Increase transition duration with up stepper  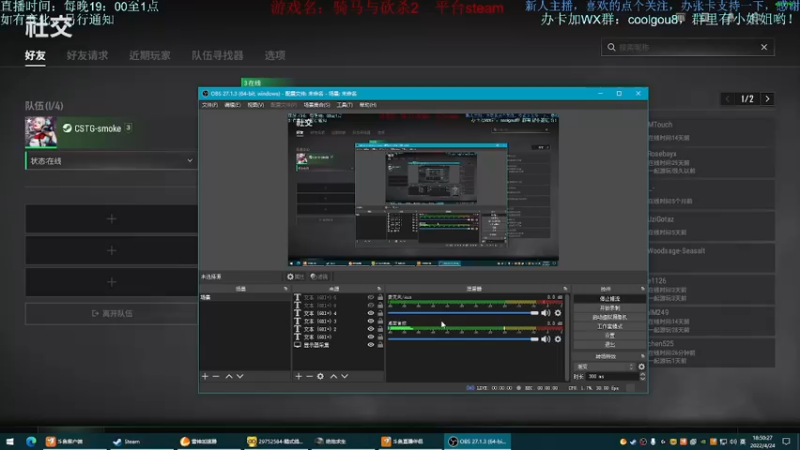tap(642, 374)
